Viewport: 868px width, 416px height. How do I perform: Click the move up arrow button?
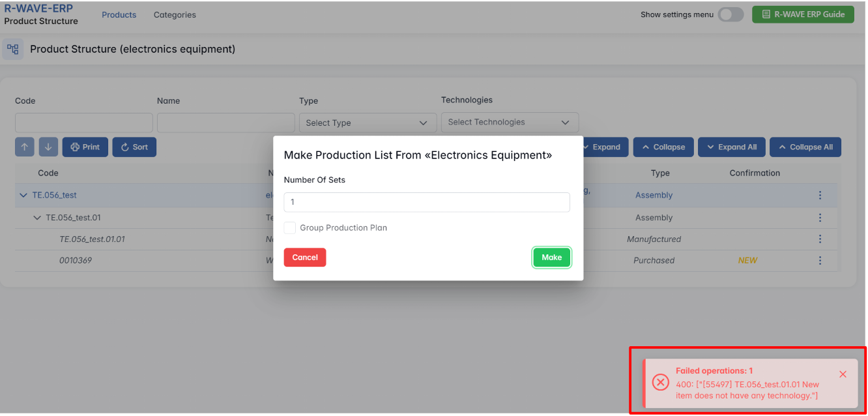pos(24,147)
